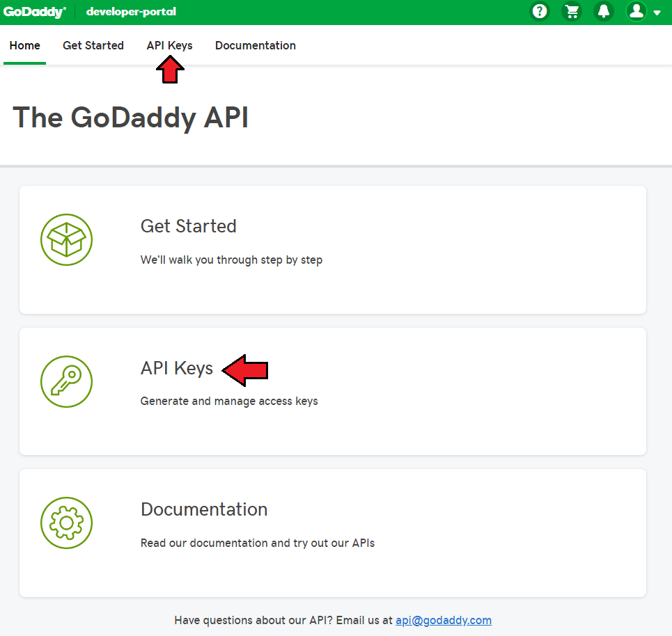Open the Documentation card heading
The width and height of the screenshot is (672, 636).
coord(204,509)
